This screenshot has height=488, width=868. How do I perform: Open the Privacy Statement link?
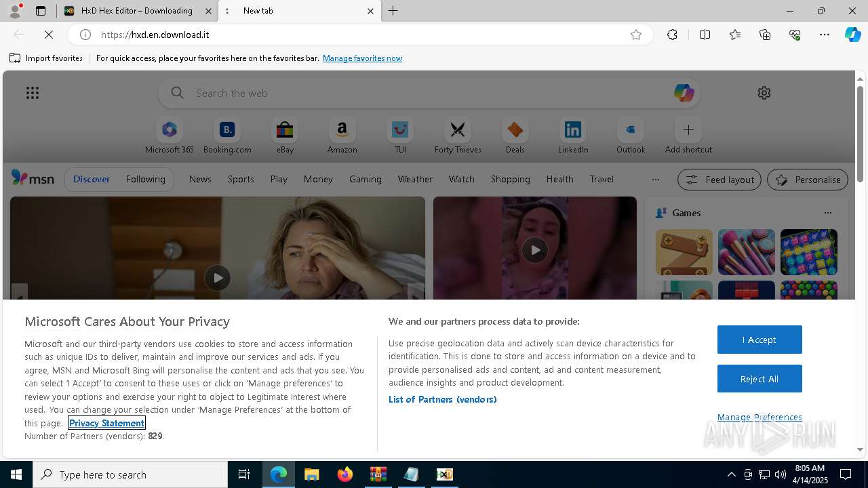[106, 423]
